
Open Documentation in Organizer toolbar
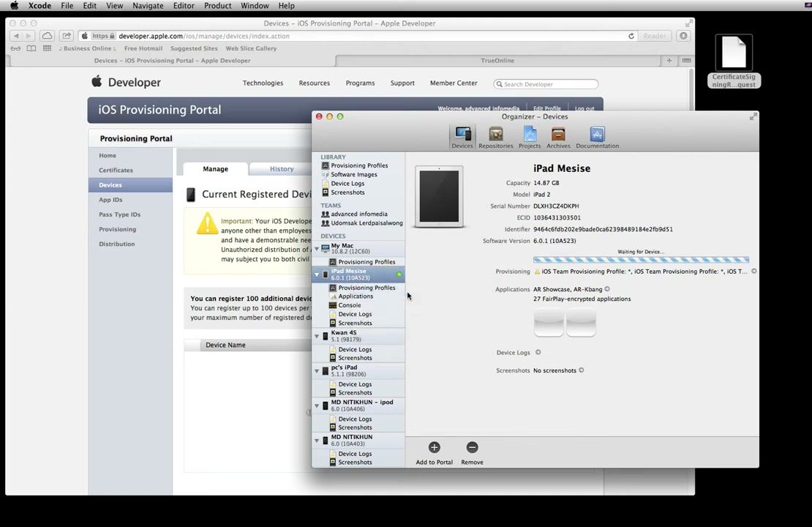(597, 138)
